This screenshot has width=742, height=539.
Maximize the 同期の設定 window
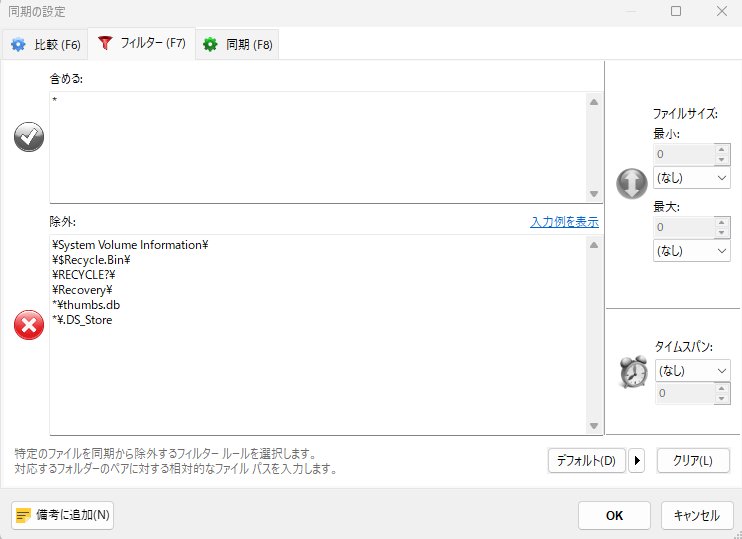click(x=676, y=11)
